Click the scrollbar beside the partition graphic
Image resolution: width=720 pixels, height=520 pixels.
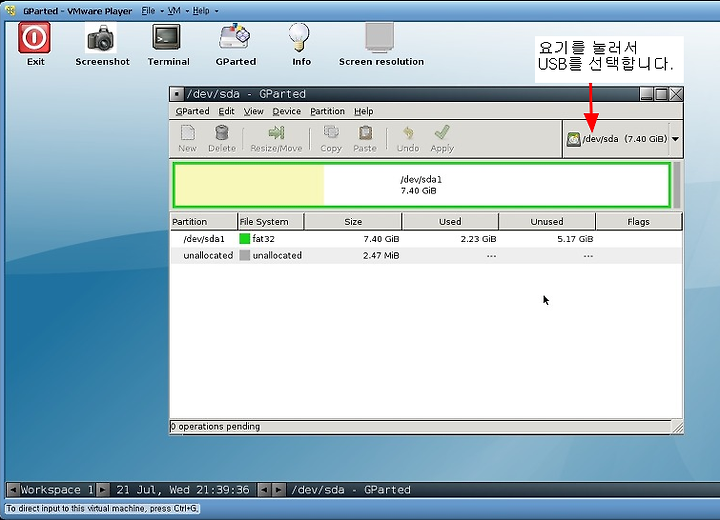click(677, 185)
